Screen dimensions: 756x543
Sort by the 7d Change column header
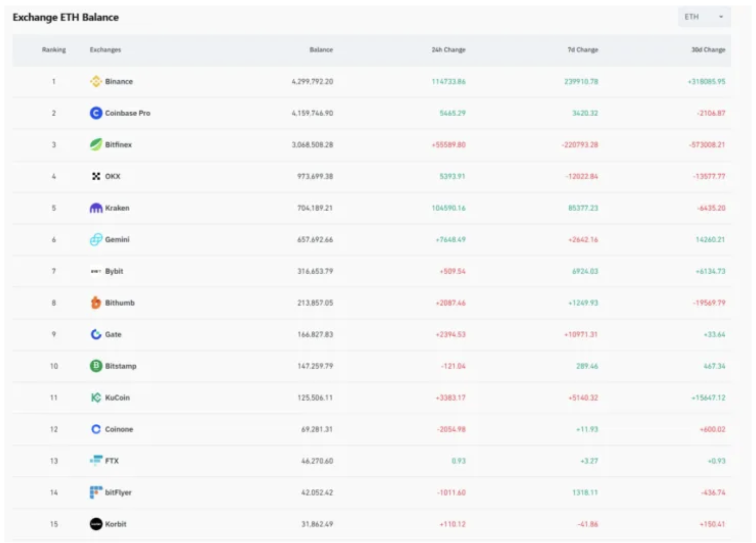click(583, 50)
